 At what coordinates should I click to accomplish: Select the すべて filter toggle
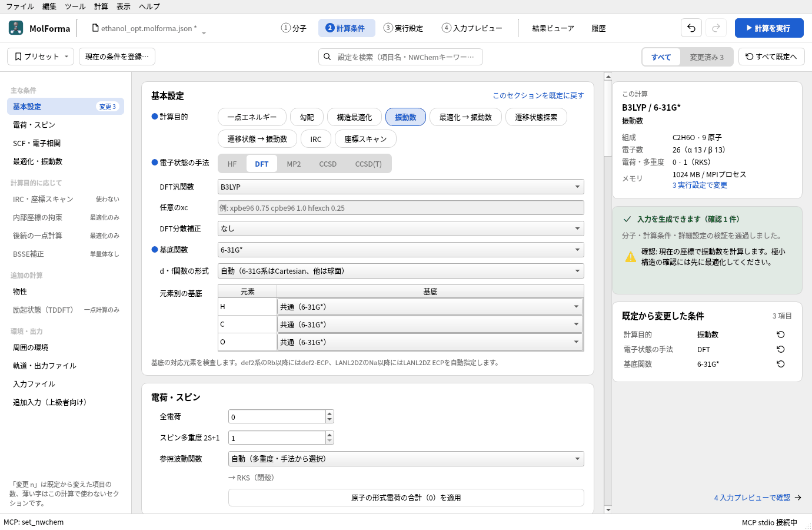coord(661,57)
